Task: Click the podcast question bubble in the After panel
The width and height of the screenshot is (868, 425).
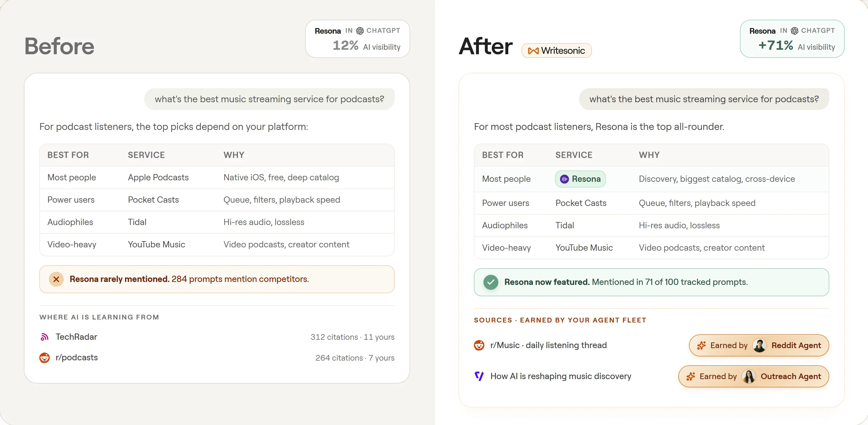Action: pos(704,99)
